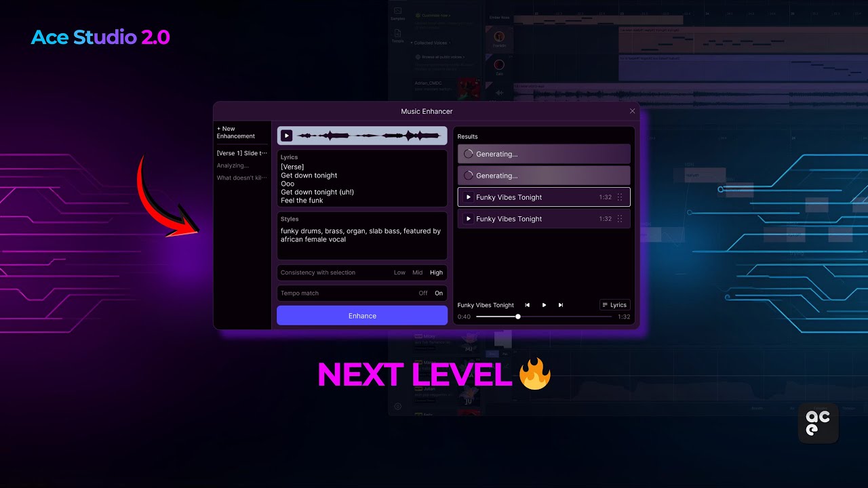The image size is (868, 488).
Task: Click the 'Generating...' text of the second pending row
Action: pyautogui.click(x=496, y=176)
